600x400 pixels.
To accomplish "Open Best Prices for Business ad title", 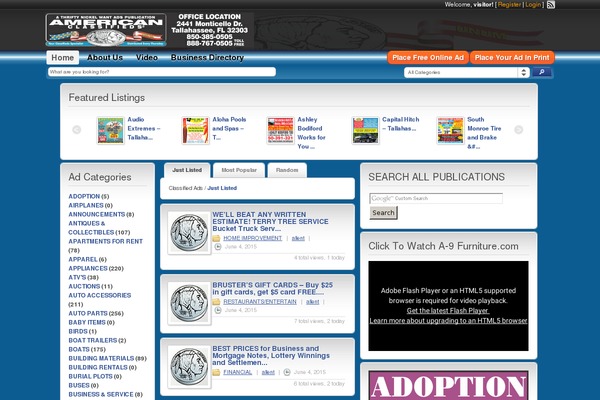I will (271, 356).
